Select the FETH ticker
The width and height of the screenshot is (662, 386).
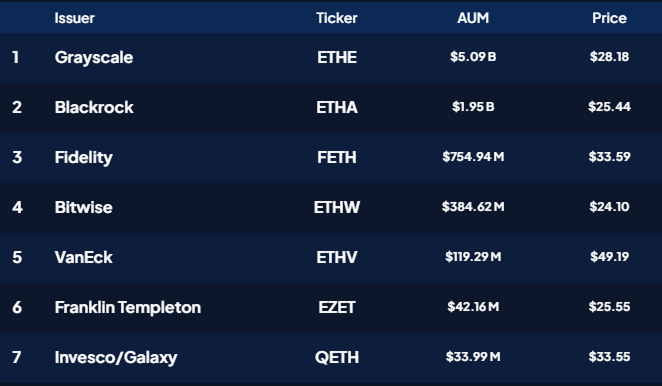(337, 158)
